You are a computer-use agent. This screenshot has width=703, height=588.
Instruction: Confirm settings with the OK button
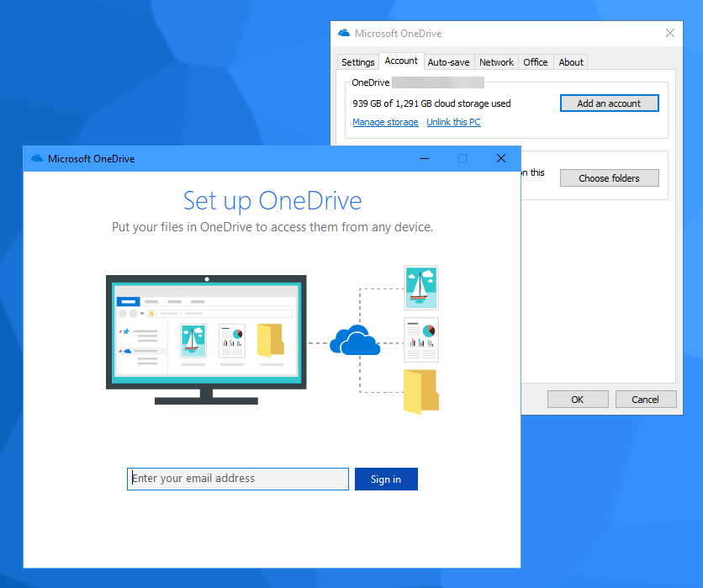578,400
